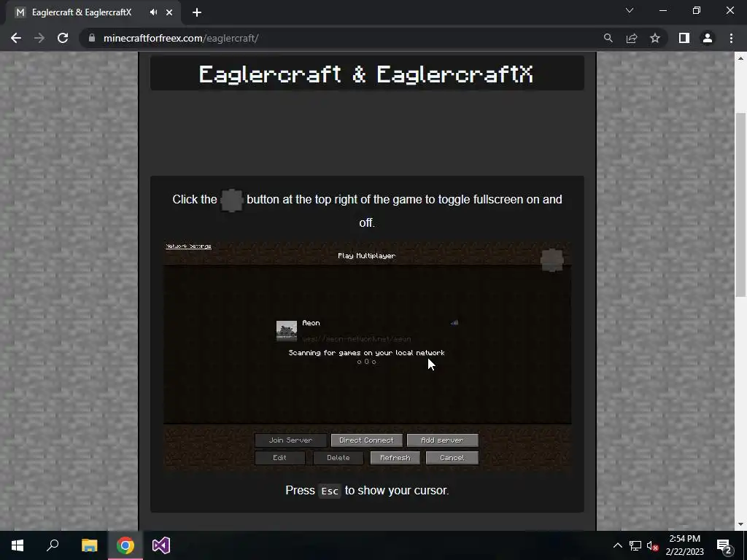Open network status tray icon

tap(635, 545)
